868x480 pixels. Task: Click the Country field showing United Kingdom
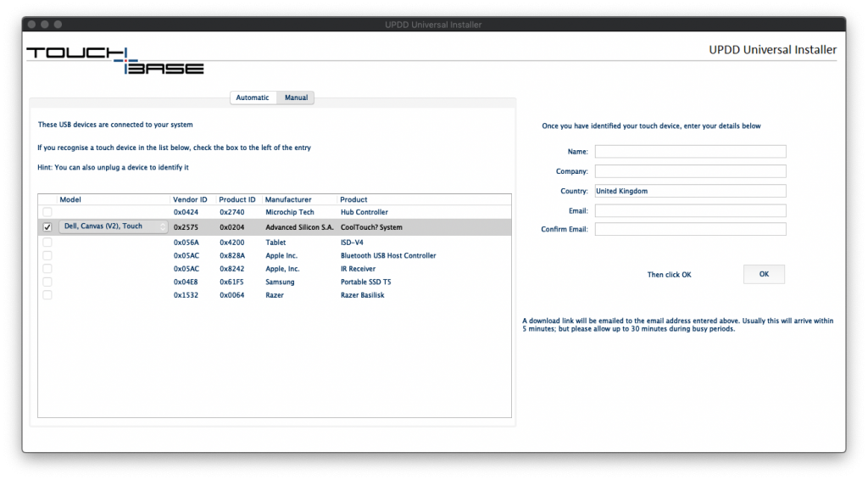[x=690, y=191]
